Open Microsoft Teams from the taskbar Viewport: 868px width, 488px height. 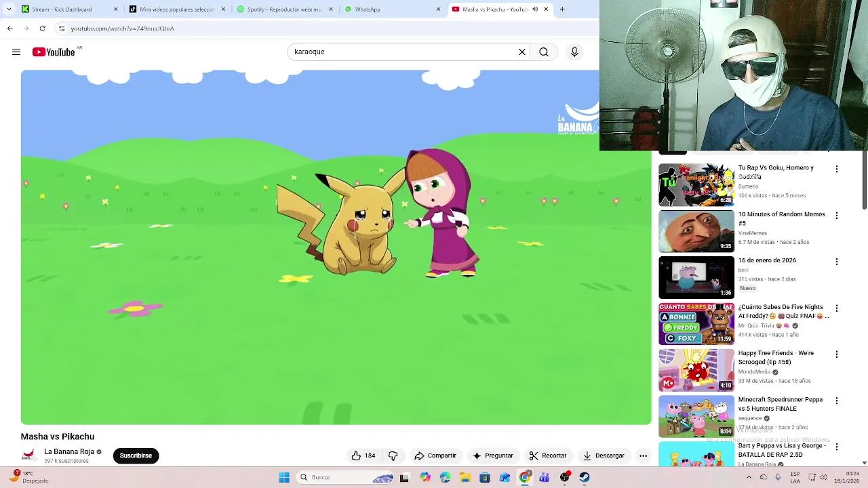[545, 477]
